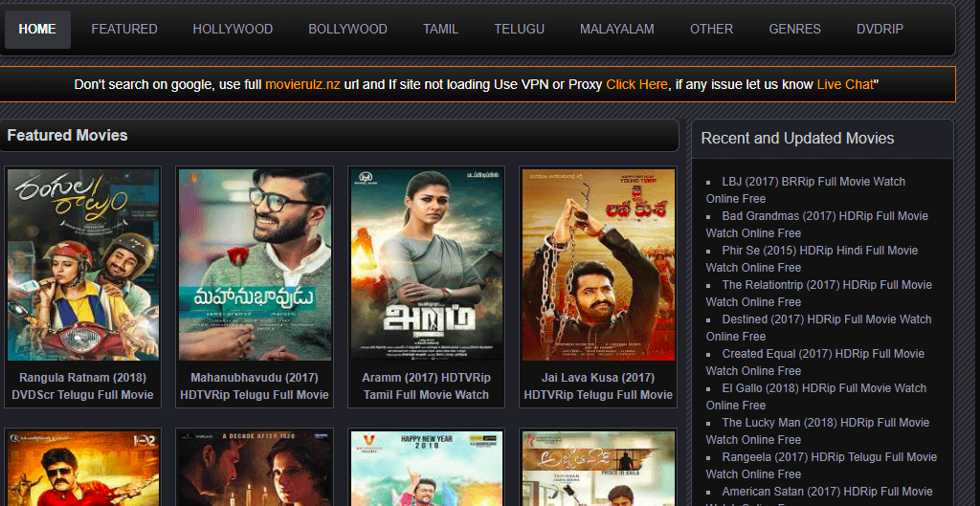The height and width of the screenshot is (506, 980).
Task: Go to the HOLLYWOOD category
Action: coord(233,30)
